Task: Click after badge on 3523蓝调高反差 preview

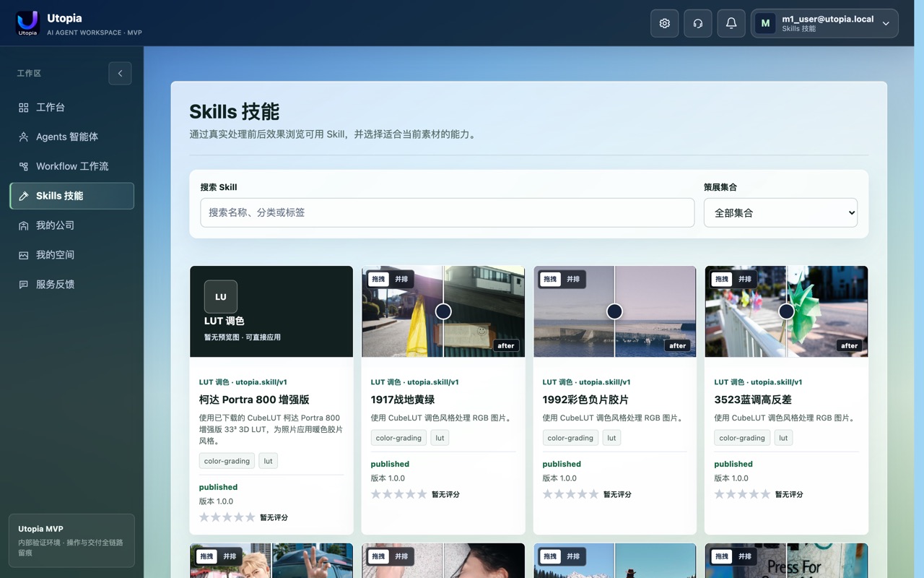Action: pos(850,345)
